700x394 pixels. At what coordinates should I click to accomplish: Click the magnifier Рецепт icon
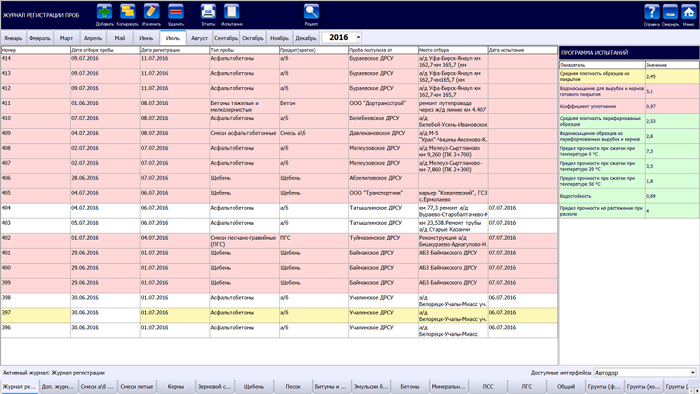click(311, 12)
